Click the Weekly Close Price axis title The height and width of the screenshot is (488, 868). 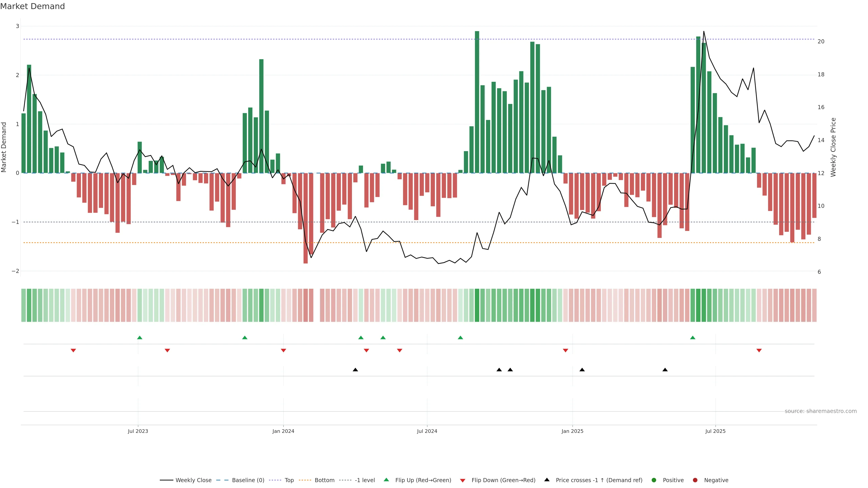[833, 147]
